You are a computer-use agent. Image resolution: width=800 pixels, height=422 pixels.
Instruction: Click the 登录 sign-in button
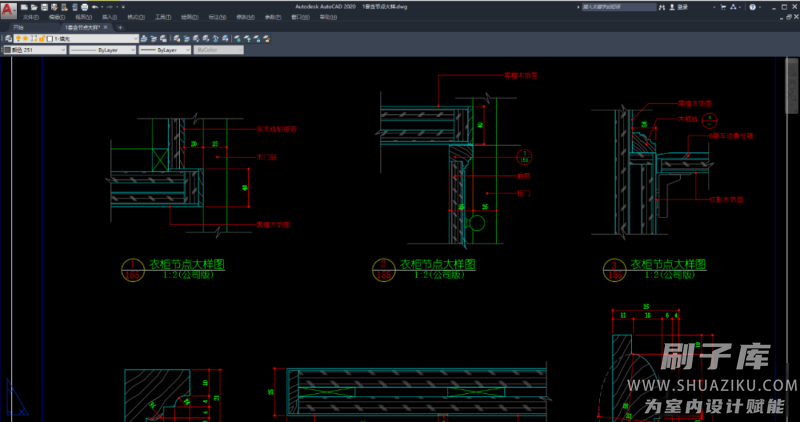click(x=683, y=7)
